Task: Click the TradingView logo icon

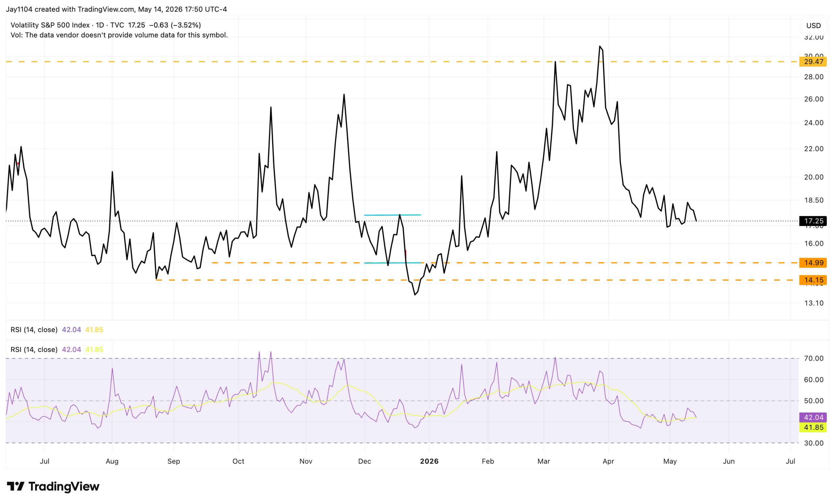Action: pos(16,486)
